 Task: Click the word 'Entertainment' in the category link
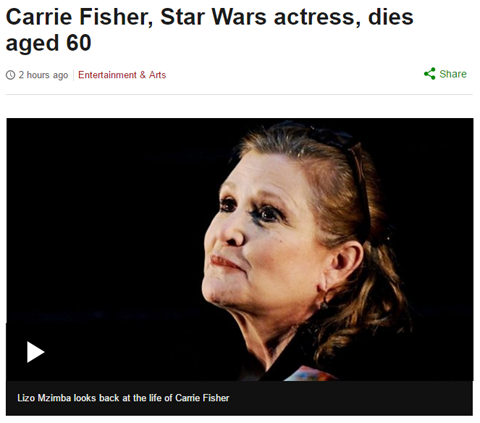click(x=107, y=75)
